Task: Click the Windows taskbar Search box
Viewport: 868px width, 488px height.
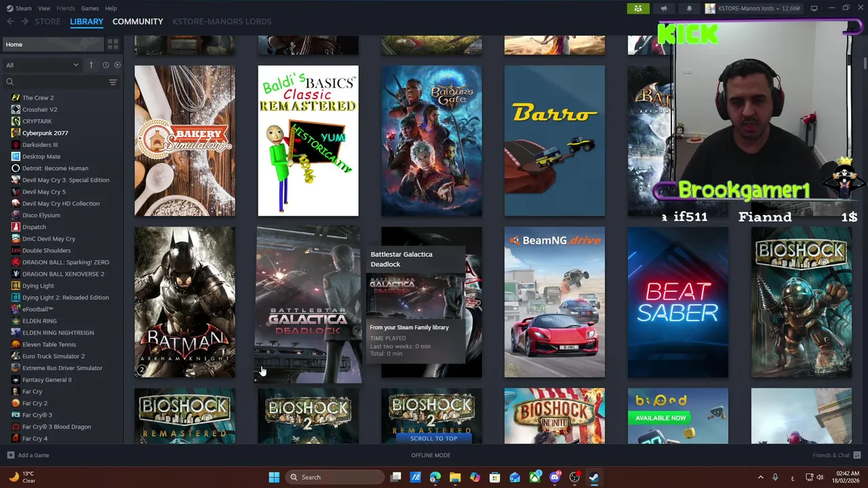Action: point(336,477)
